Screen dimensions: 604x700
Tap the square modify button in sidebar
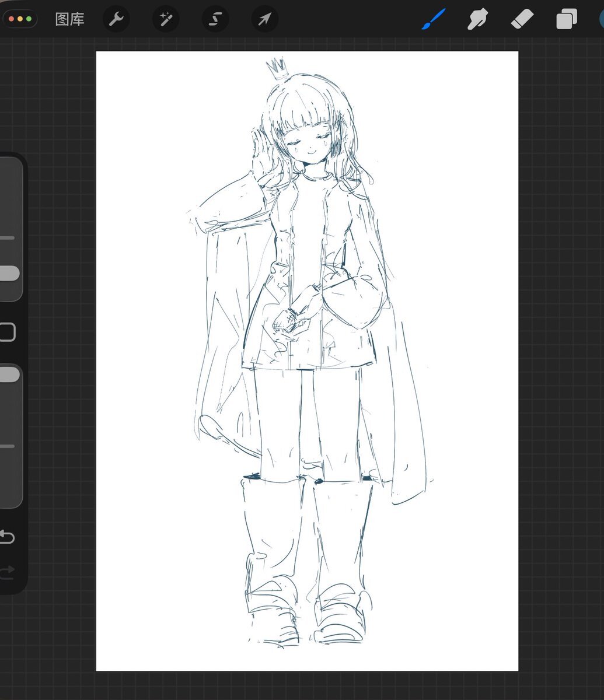click(6, 332)
